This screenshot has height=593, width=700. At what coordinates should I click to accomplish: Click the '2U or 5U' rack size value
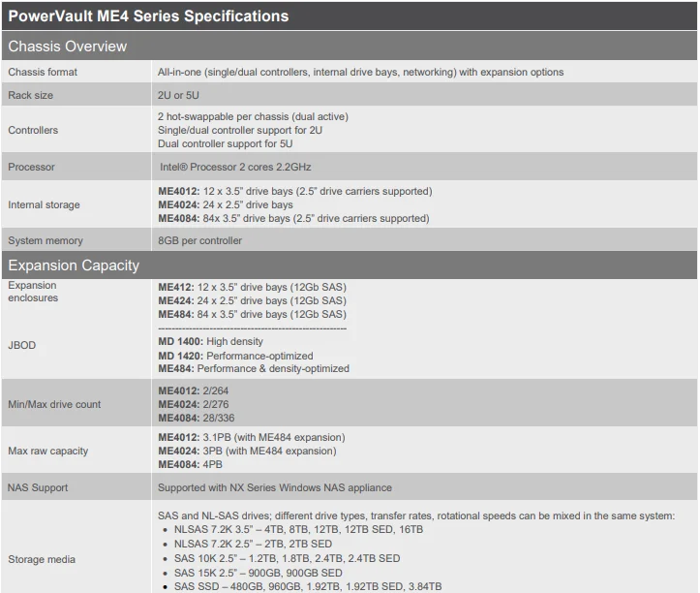[x=180, y=95]
